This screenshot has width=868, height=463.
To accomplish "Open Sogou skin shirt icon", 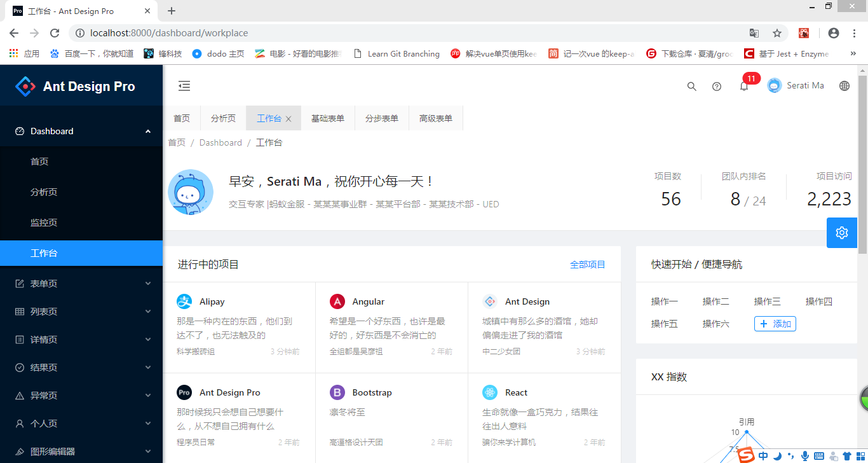I will [847, 455].
